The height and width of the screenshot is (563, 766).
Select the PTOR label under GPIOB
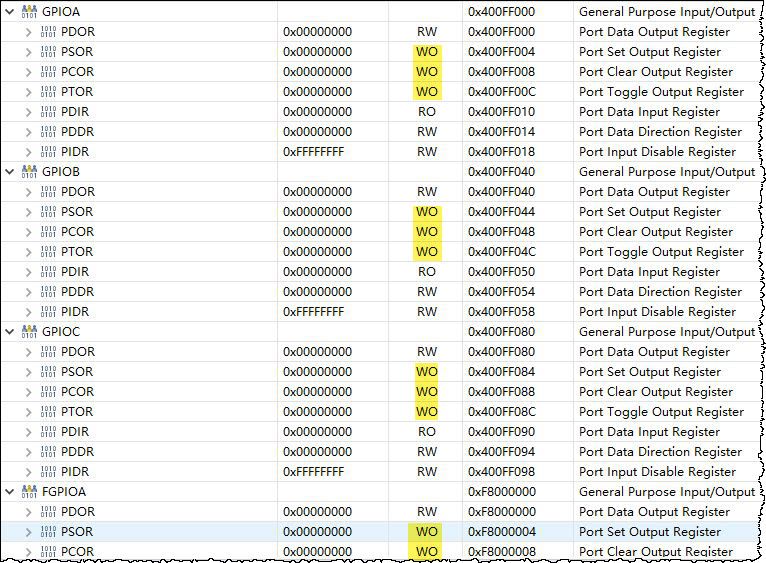(x=77, y=252)
